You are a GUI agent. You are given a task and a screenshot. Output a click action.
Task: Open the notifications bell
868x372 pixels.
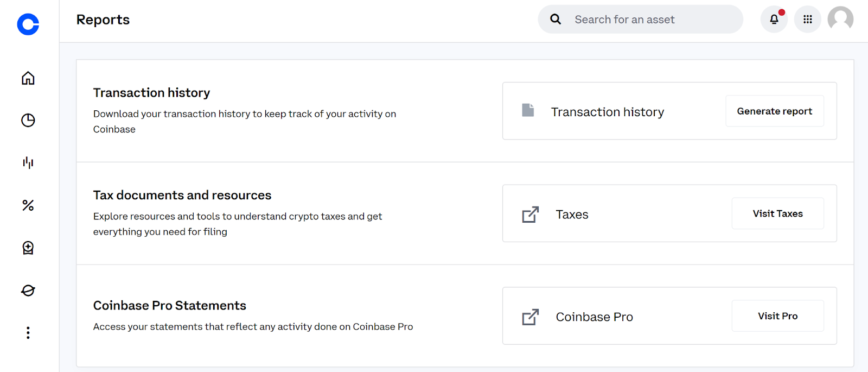coord(774,20)
